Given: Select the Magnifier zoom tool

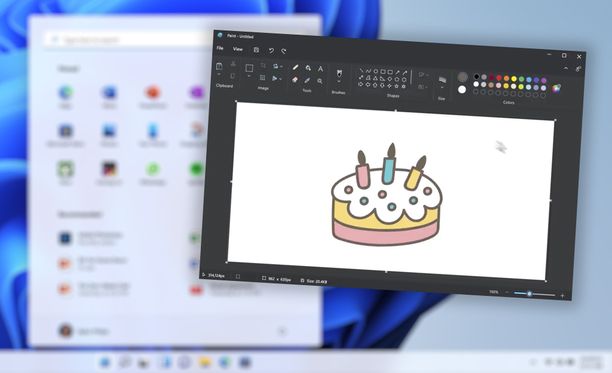Looking at the screenshot, I should tap(320, 81).
